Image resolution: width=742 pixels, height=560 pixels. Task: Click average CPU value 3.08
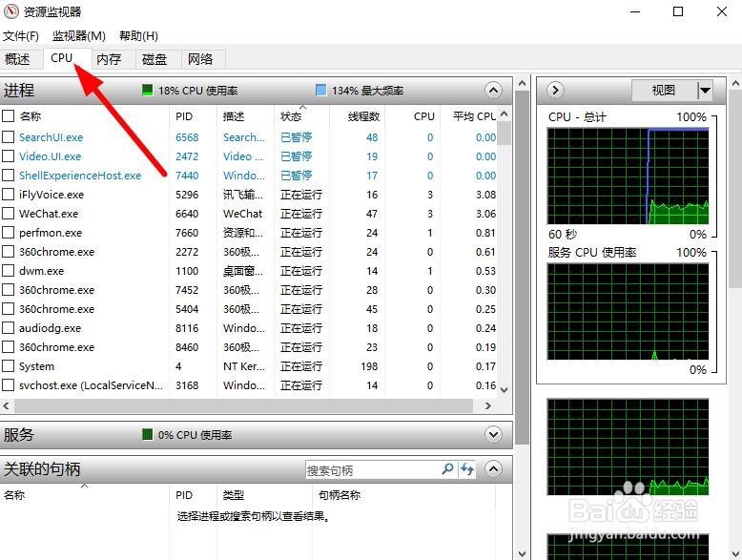pyautogui.click(x=486, y=195)
